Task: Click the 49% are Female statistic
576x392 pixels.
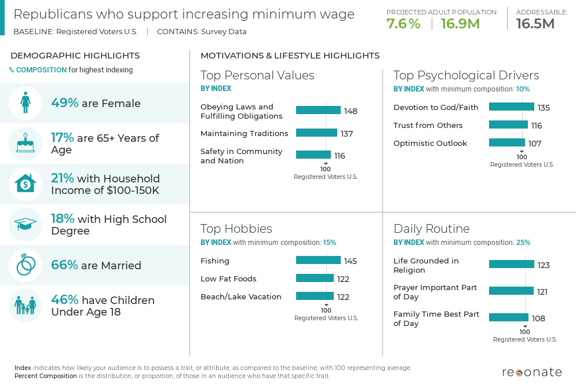Action: [x=96, y=104]
